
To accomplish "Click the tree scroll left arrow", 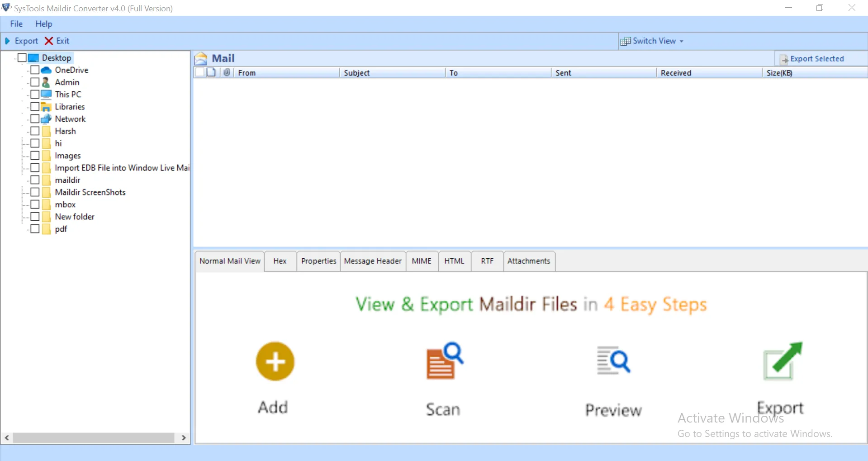I will [x=7, y=437].
